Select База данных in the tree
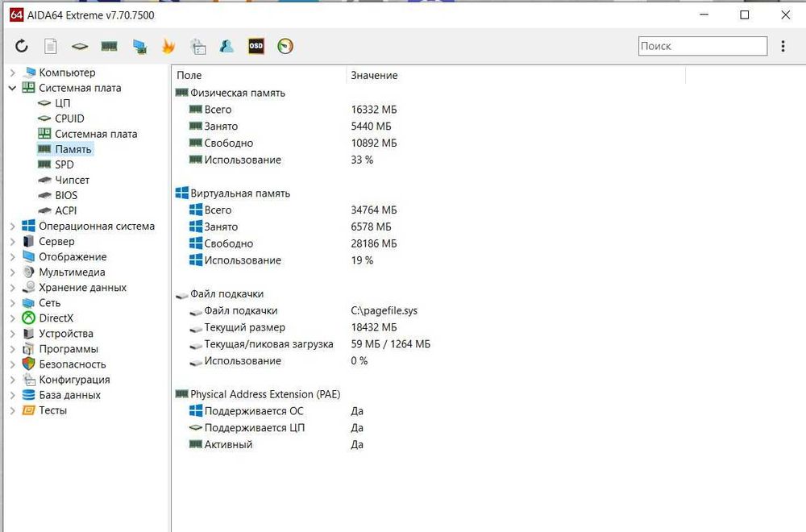806x532 pixels. pos(70,395)
